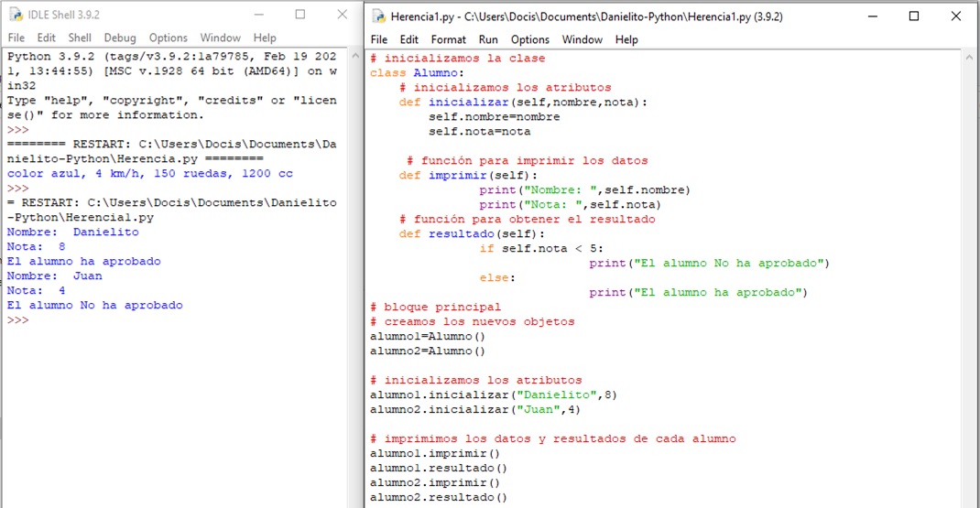Screen dimensions: 980x508
Task: Maximize the IDLE Shell window
Action: click(x=300, y=15)
